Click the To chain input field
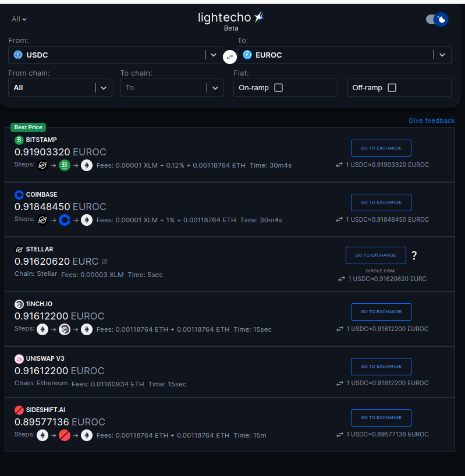This screenshot has height=476, width=465. [x=172, y=88]
